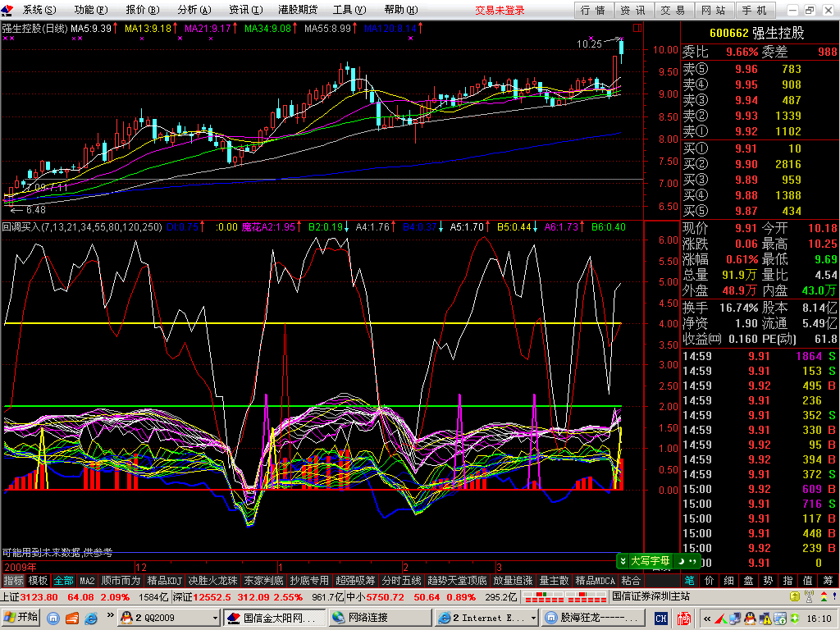The width and height of the screenshot is (840, 630).
Task: Select the 顺市而为 indicator tab
Action: [121, 580]
